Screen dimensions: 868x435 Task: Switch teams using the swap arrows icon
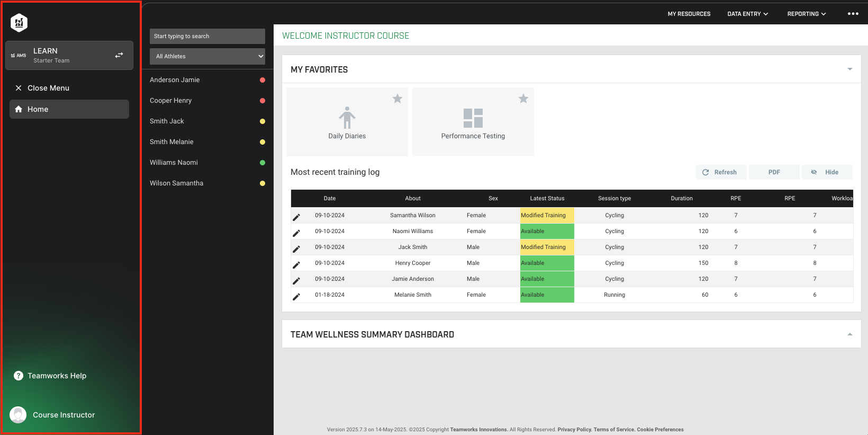119,55
